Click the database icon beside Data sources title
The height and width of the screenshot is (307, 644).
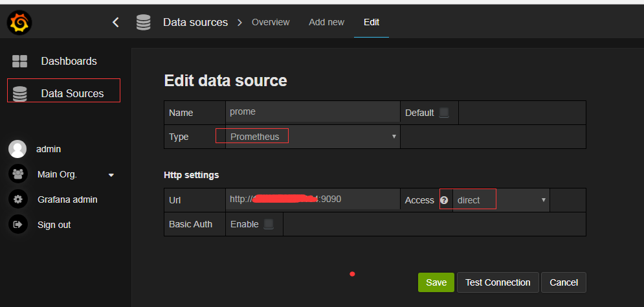[x=143, y=22]
